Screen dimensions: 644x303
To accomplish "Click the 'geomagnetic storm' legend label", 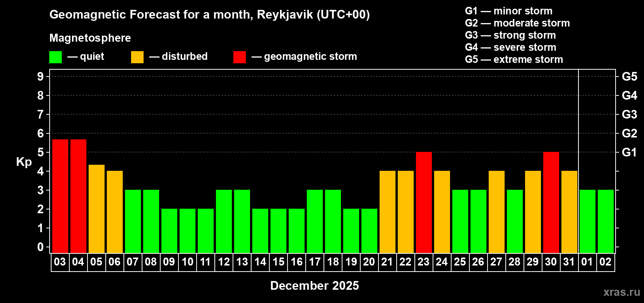I will (x=311, y=56).
